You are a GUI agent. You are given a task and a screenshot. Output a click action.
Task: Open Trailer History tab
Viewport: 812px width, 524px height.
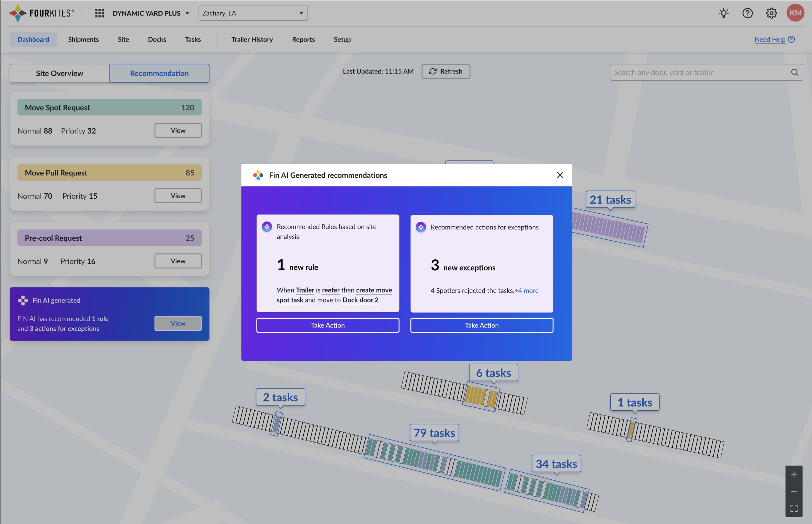pyautogui.click(x=252, y=39)
